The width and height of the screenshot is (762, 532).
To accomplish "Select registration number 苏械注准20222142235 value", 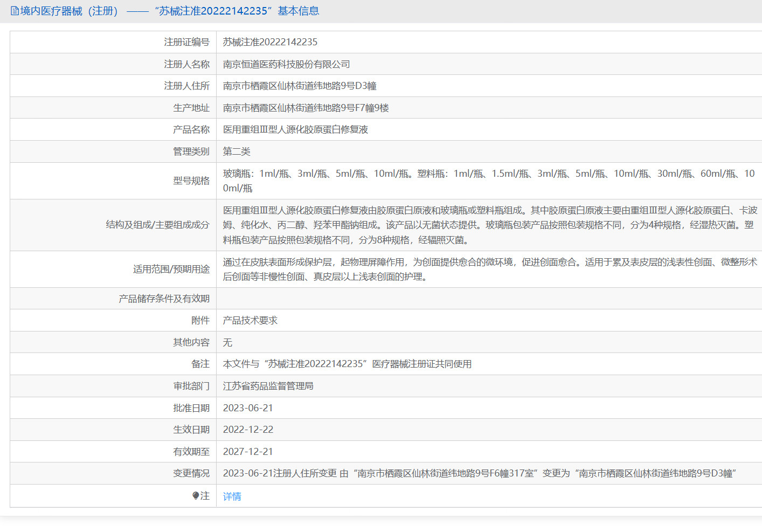I will click(270, 42).
